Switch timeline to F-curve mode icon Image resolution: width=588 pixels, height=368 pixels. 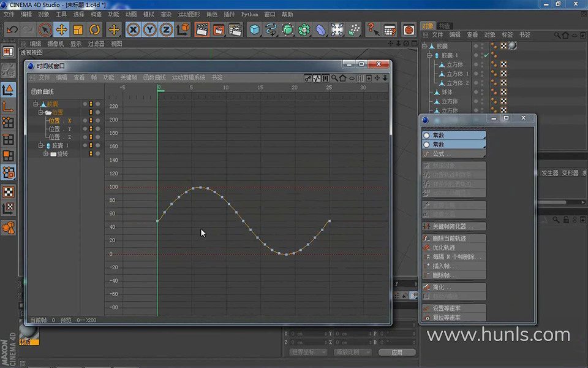click(x=317, y=78)
